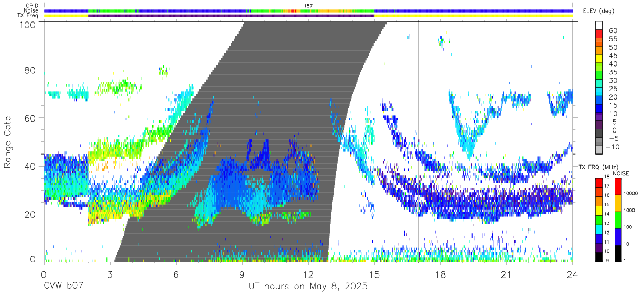Screen dimensions: 644x297
Task: Click the 24 tick label on time axis
Action: (572, 275)
